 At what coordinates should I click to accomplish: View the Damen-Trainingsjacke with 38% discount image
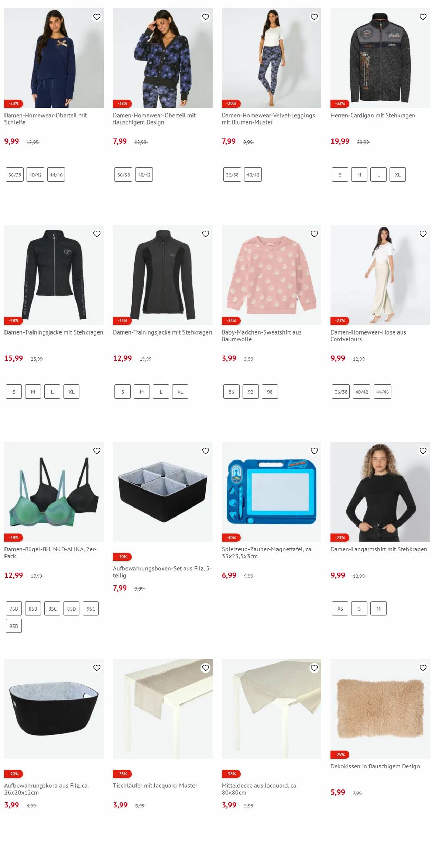(x=54, y=275)
